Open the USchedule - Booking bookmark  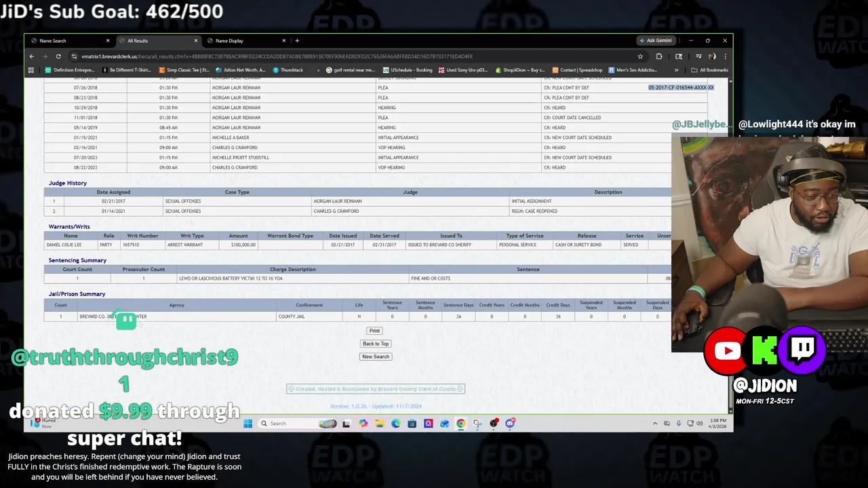pos(408,70)
